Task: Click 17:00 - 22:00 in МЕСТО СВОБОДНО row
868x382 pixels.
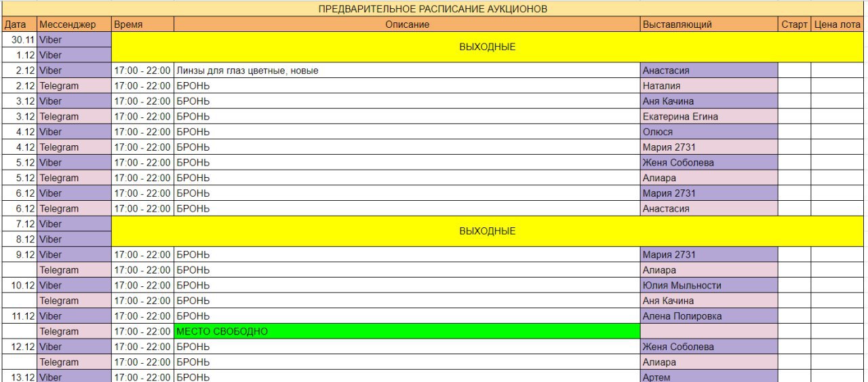Action: click(x=142, y=332)
